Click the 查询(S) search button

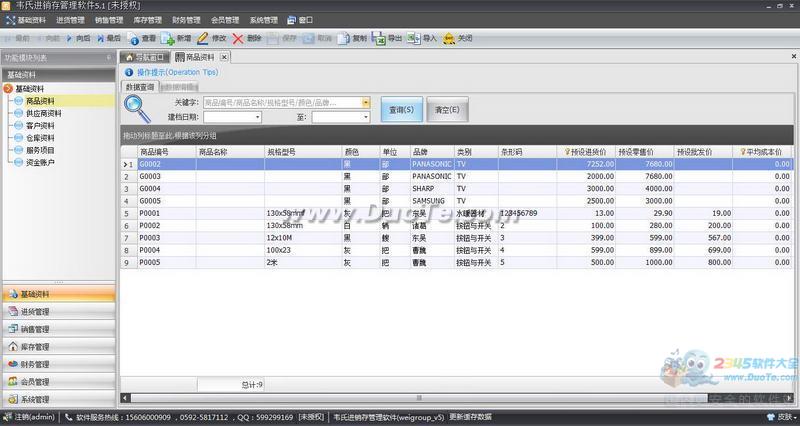402,110
